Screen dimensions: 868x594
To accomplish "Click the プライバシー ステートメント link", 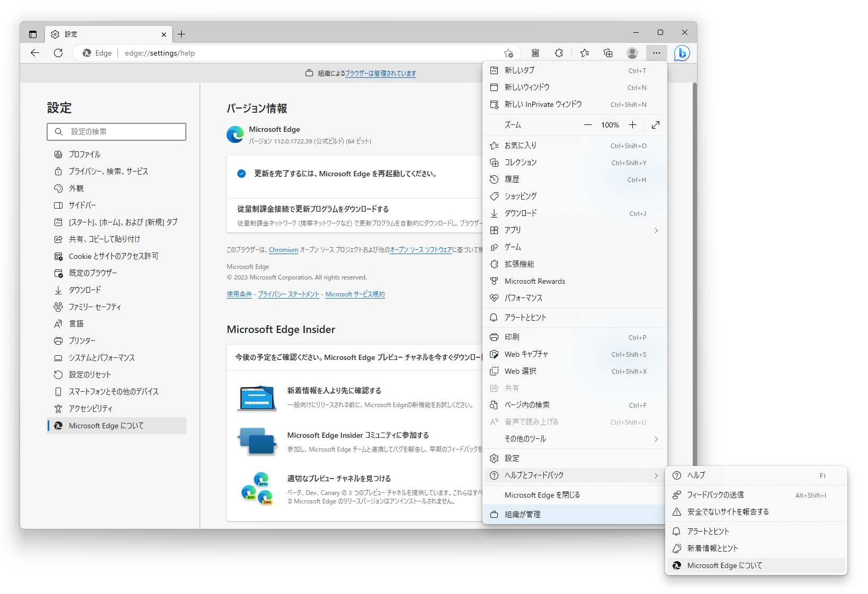I will coord(288,294).
